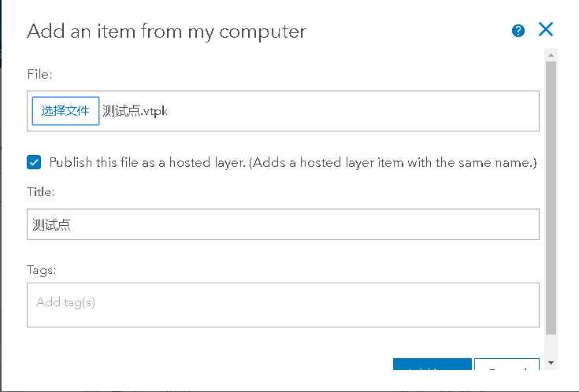Image resolution: width=579 pixels, height=392 pixels.
Task: Close the Add an item dialog
Action: tap(546, 30)
